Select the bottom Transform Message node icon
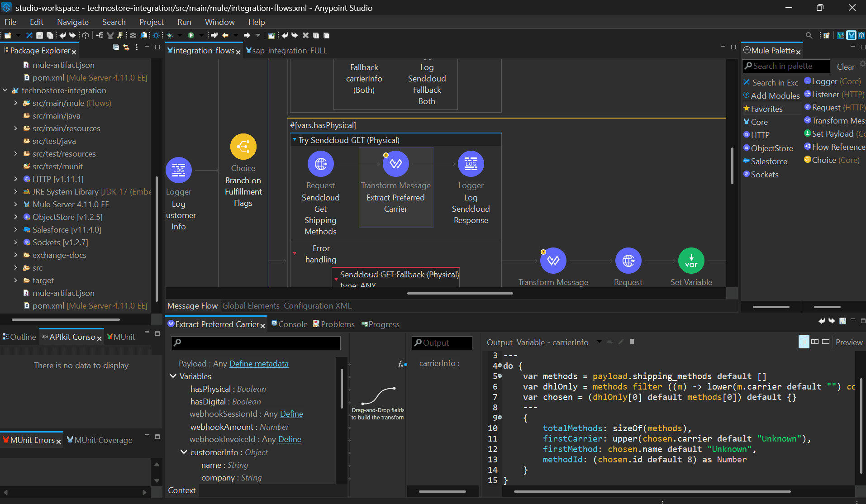The height and width of the screenshot is (504, 866). [x=553, y=261]
